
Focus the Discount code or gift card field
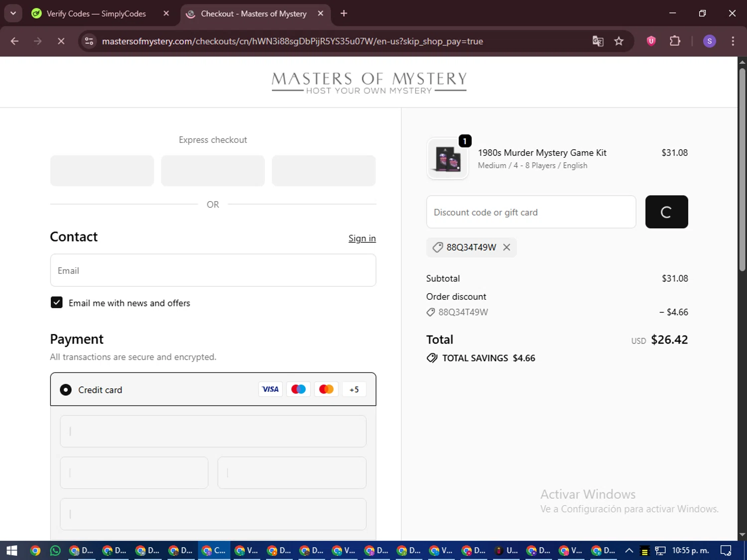coord(531,212)
